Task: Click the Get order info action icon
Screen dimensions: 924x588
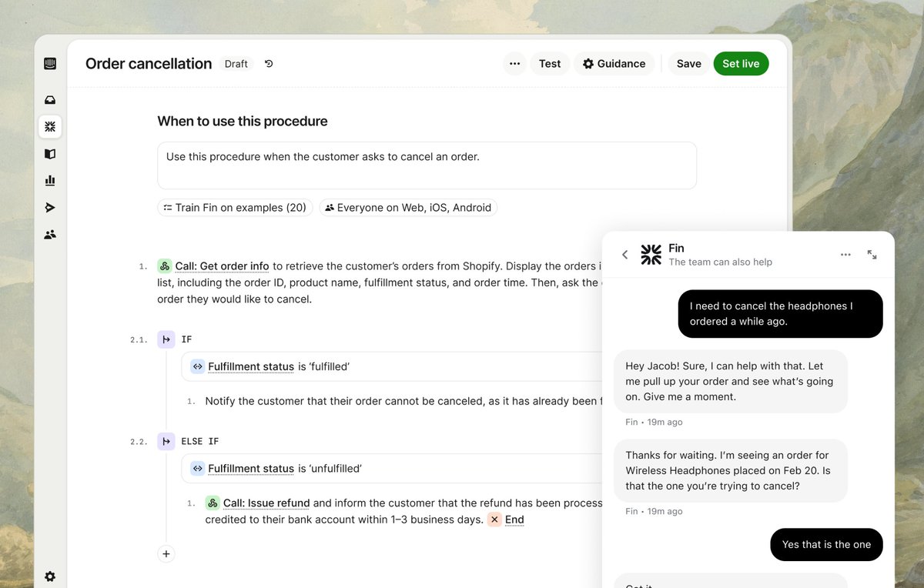Action: 165,266
